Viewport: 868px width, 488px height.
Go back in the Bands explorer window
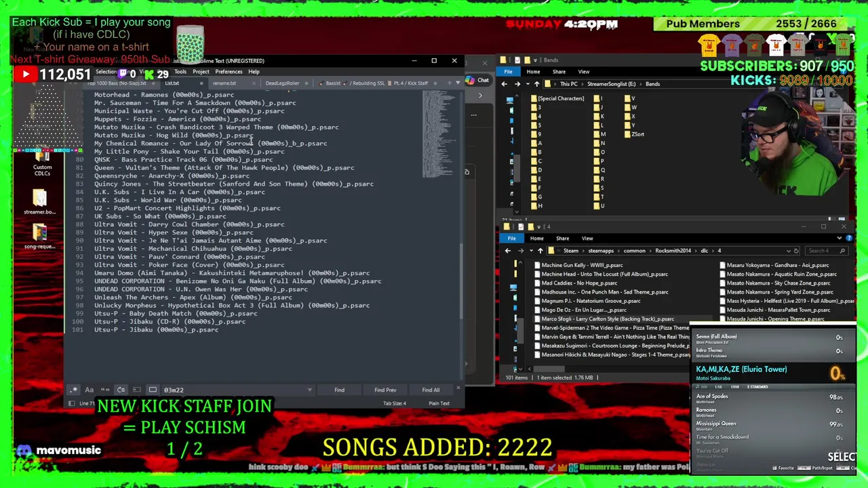504,84
